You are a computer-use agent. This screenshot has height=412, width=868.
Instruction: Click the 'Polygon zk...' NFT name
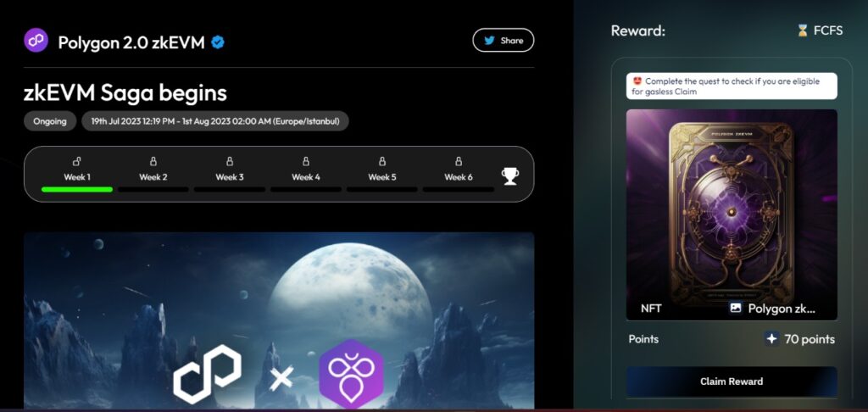coord(782,309)
